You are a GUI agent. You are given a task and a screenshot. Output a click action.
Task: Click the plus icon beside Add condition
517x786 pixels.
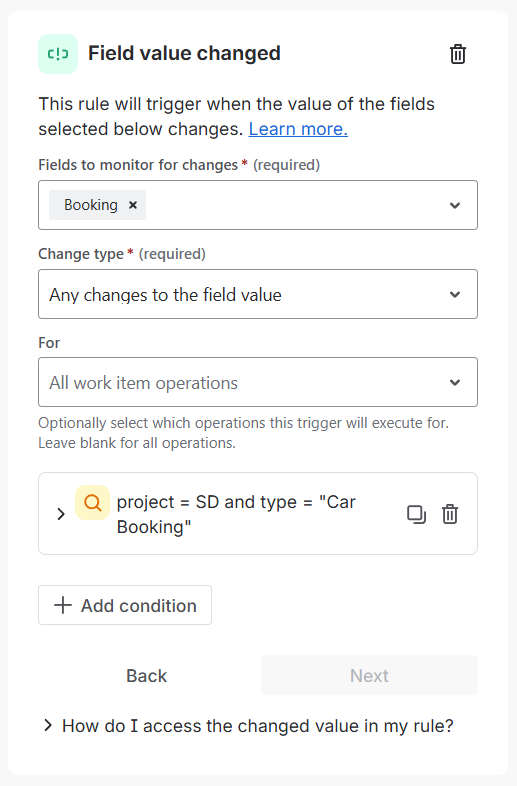pyautogui.click(x=63, y=605)
